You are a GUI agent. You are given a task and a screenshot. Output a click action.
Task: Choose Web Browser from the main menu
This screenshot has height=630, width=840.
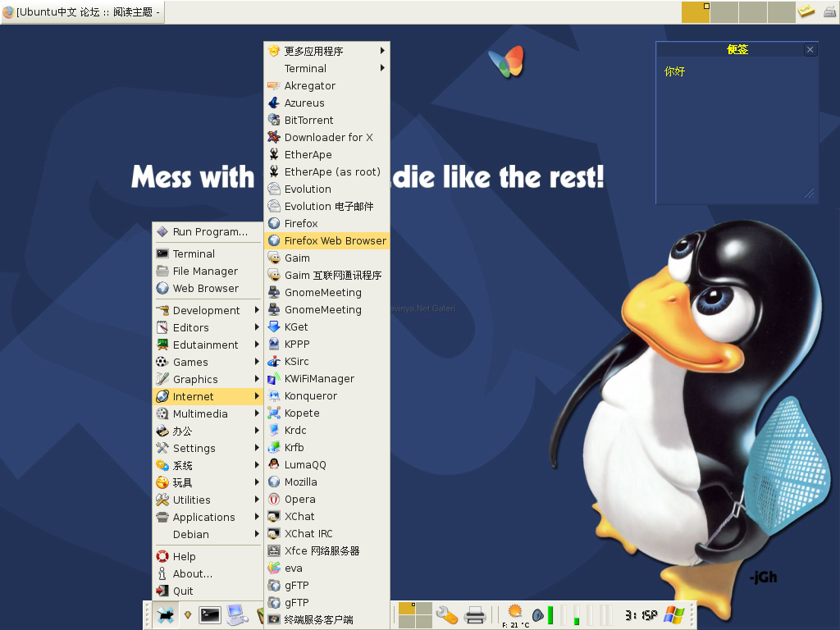click(x=208, y=288)
